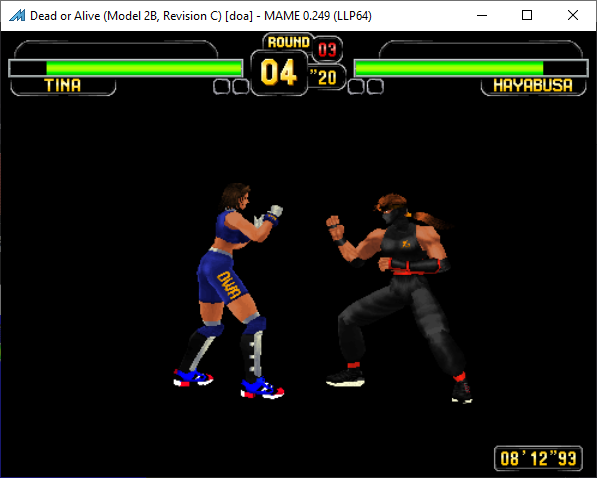
Task: Minimize the MAME window
Action: [482, 16]
